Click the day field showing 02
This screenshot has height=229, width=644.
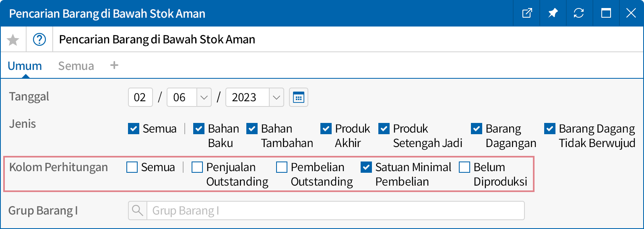(x=140, y=98)
